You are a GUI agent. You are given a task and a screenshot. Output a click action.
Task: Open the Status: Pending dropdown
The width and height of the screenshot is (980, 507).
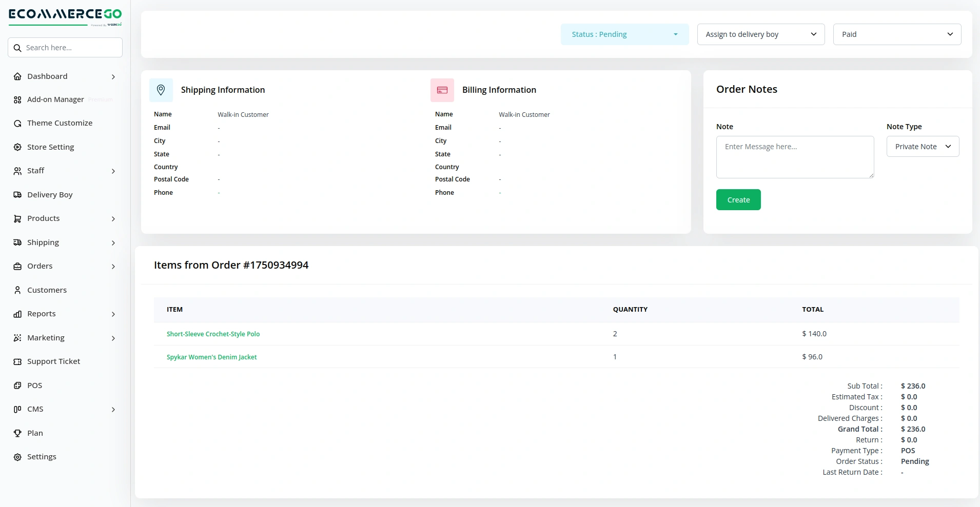click(x=624, y=34)
